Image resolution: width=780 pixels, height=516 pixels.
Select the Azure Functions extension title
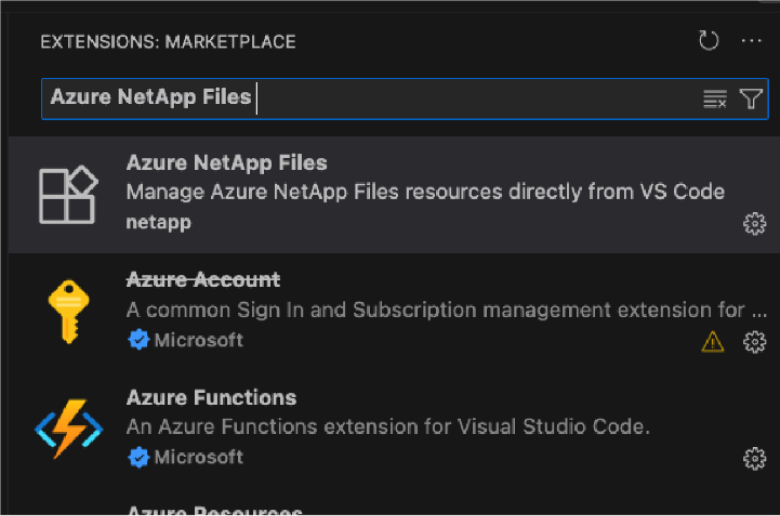tap(211, 398)
